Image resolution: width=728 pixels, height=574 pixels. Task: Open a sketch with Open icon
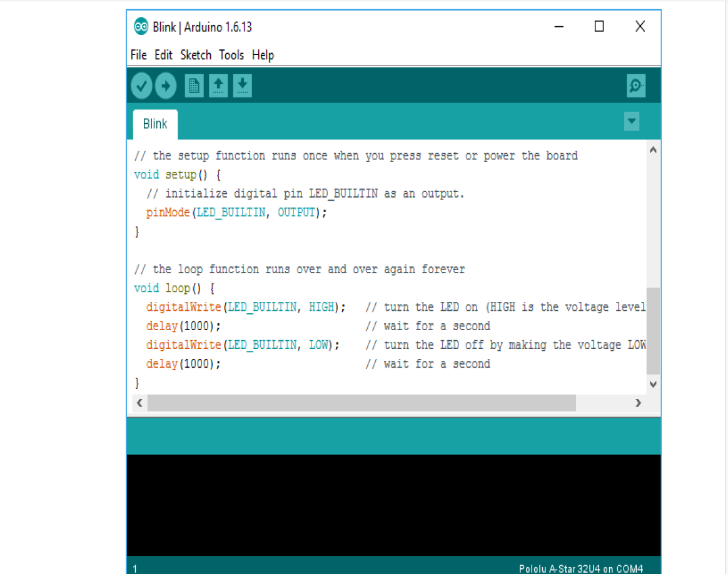218,86
